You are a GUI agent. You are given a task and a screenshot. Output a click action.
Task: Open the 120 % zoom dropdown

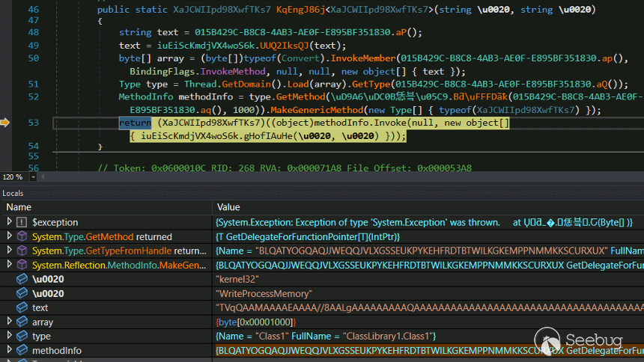pyautogui.click(x=33, y=177)
